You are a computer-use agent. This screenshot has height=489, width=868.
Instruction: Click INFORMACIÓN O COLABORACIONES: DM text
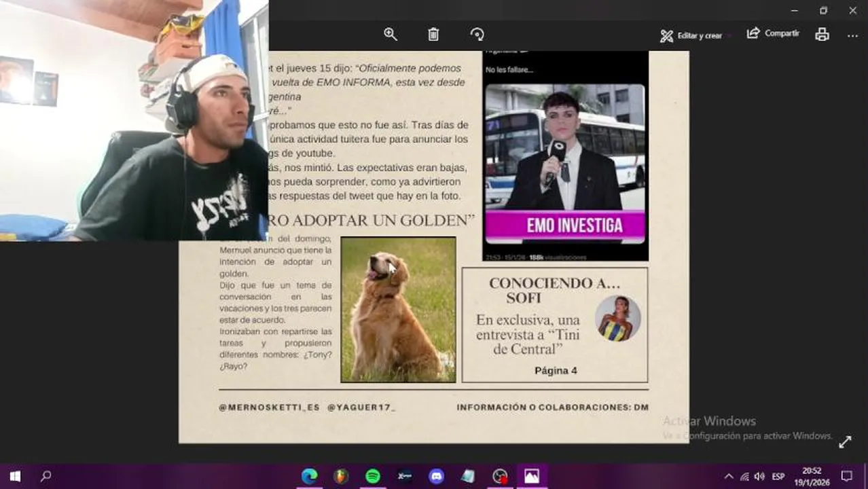click(552, 407)
